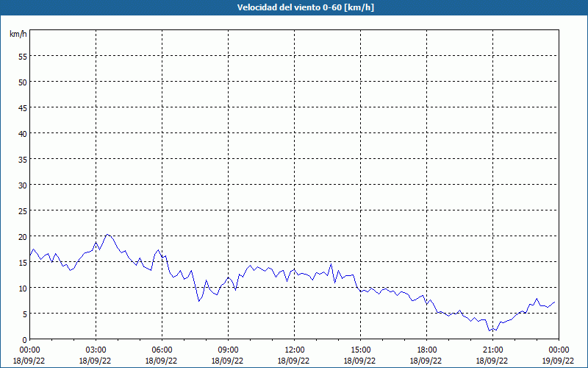The image size is (588, 368).
Task: Click the 15:00 time label on x-axis
Action: [x=360, y=350]
